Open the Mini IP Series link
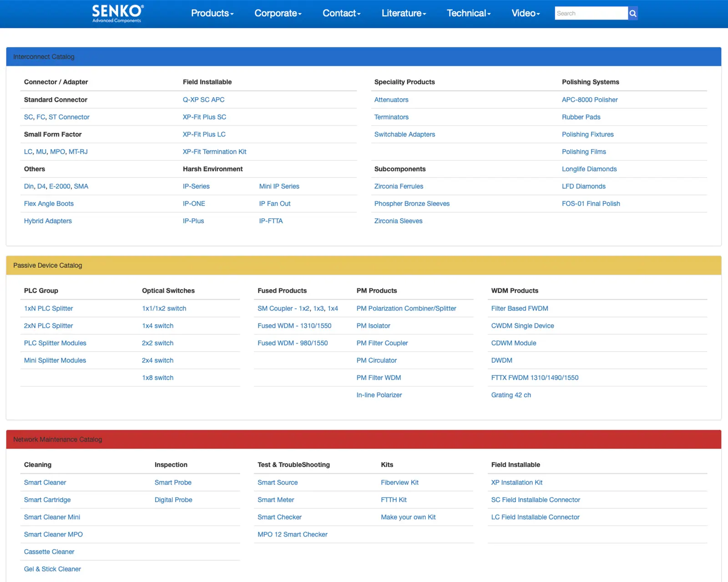 pyautogui.click(x=279, y=186)
